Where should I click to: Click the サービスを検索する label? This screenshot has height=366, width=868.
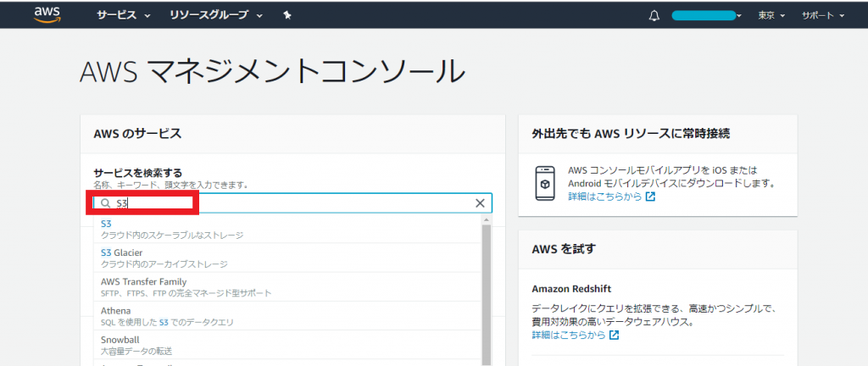point(138,173)
